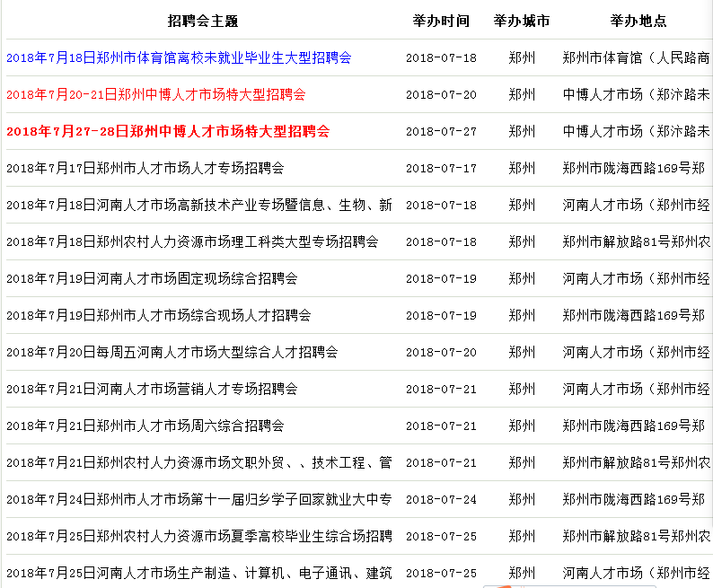Image resolution: width=713 pixels, height=588 pixels.
Task: Select the date 2018-07-27
Action: point(441,132)
